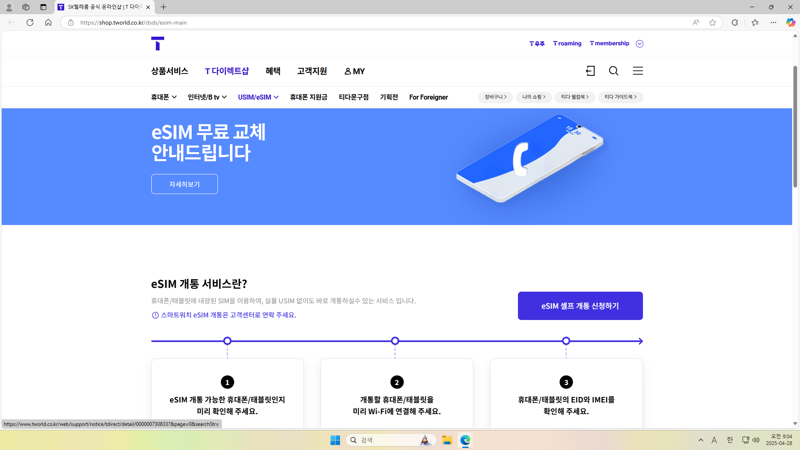Open the login icon in the header
Viewport: 800px width, 450px height.
pos(590,71)
